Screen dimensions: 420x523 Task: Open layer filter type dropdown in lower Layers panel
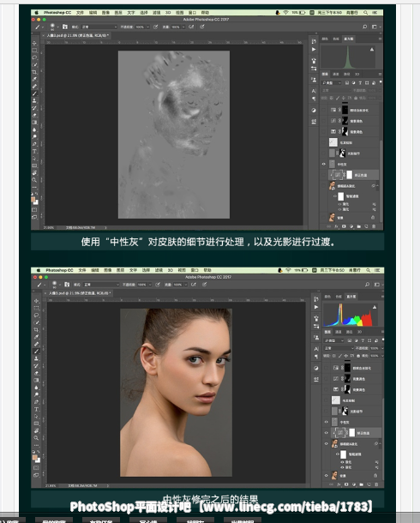click(333, 340)
